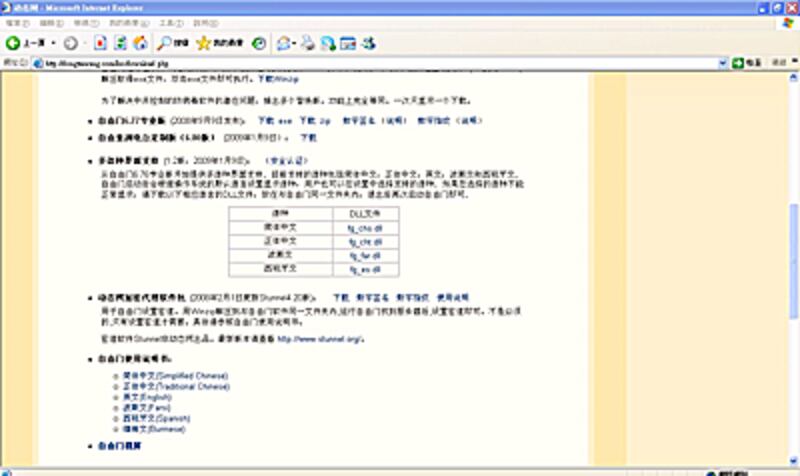Expand the address bar dropdown arrow
Image resolution: width=800 pixels, height=476 pixels.
coord(722,63)
